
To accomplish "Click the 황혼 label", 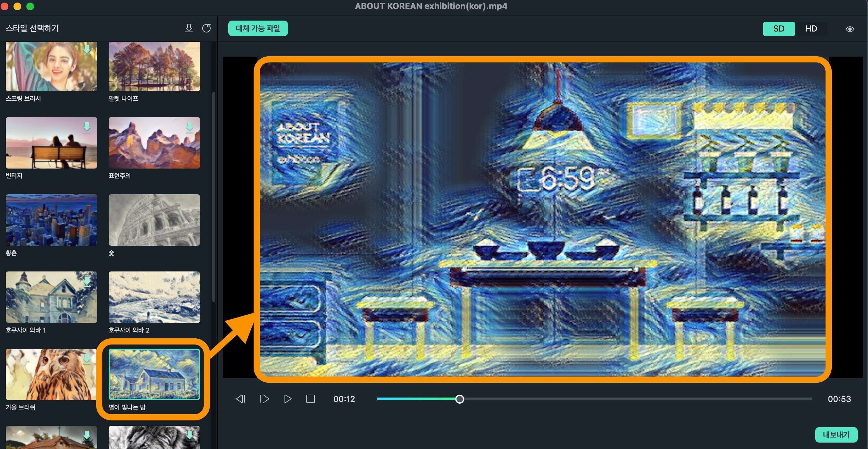I will pos(11,253).
